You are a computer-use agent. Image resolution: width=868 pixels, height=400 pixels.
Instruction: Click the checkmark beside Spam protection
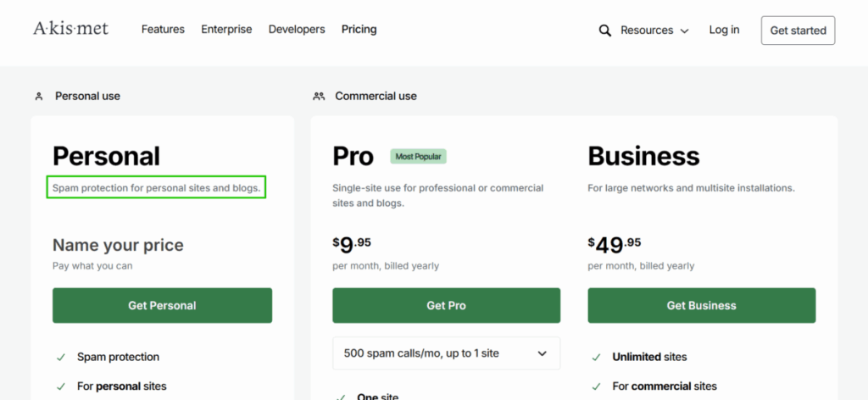coord(61,358)
